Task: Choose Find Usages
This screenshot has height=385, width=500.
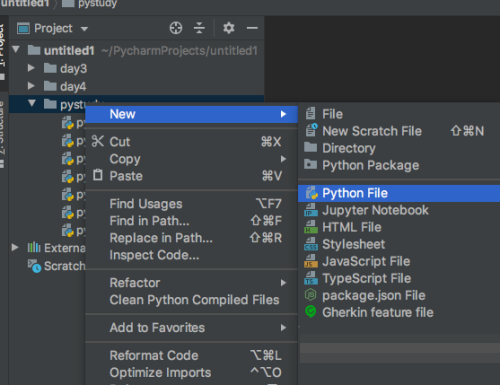Action: (x=191, y=204)
